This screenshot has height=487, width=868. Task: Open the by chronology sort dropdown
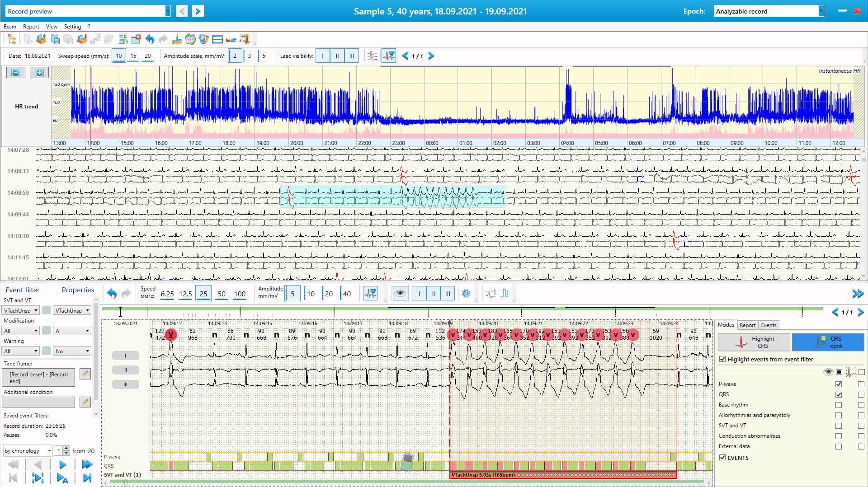coord(28,451)
